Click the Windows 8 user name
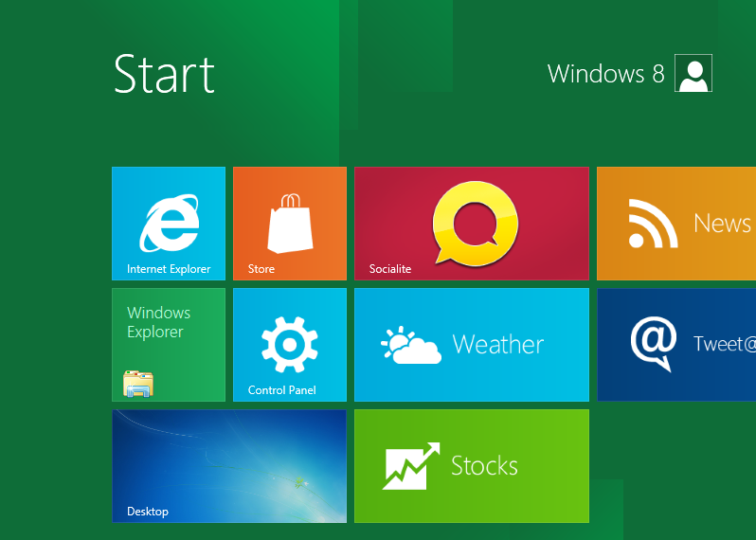The width and height of the screenshot is (756, 540). (x=606, y=74)
